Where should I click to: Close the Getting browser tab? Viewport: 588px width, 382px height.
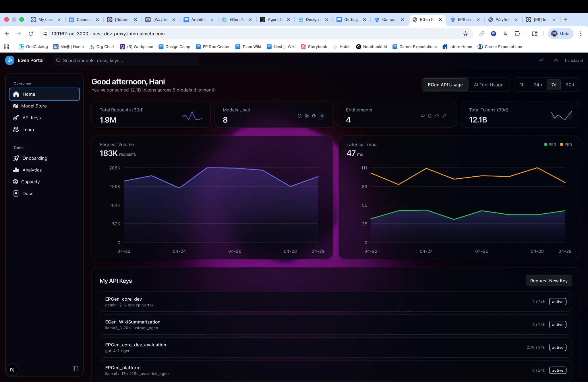coord(364,20)
